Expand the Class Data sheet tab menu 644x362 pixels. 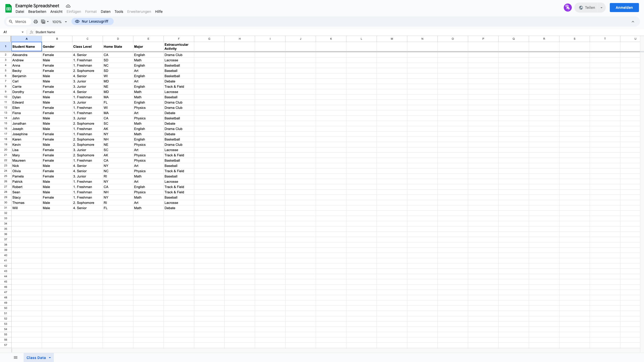49,357
